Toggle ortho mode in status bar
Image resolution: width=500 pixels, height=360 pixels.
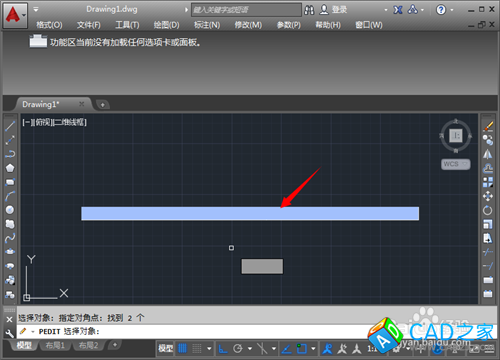[223, 349]
